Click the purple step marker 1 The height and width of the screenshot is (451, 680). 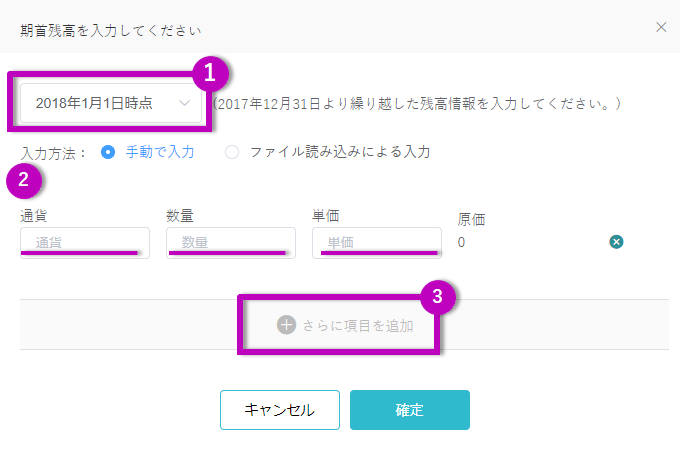pos(210,73)
